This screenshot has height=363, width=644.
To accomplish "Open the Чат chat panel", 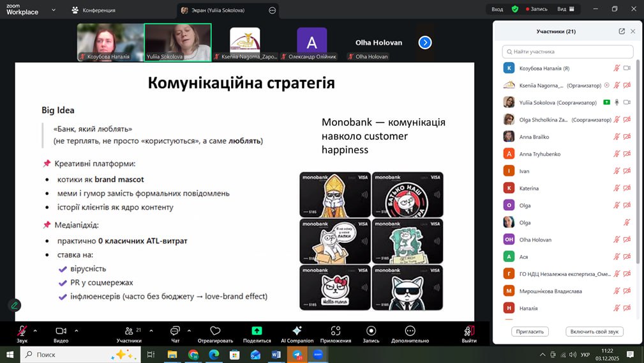I will pos(175,331).
